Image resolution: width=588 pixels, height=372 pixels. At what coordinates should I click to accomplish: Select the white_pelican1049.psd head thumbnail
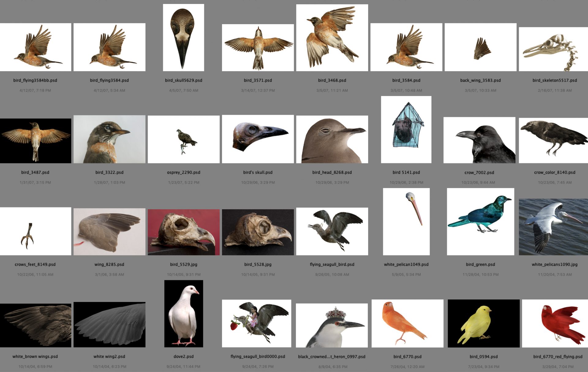click(406, 221)
